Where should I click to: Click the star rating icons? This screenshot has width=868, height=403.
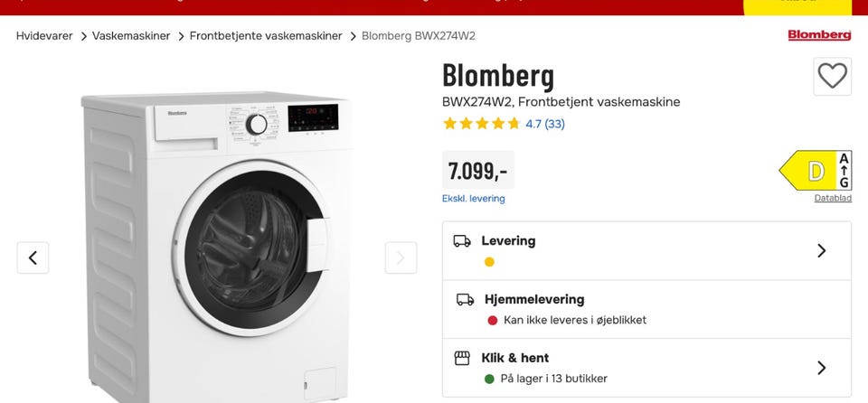(481, 124)
